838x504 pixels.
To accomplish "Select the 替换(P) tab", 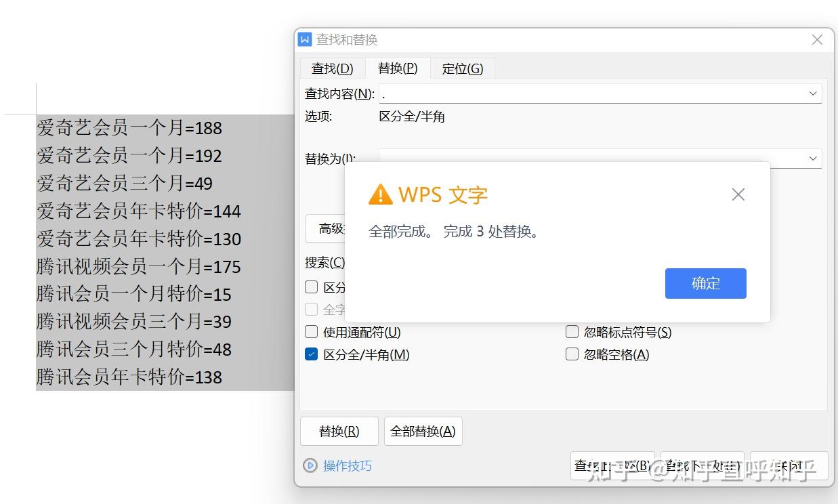I will tap(398, 68).
